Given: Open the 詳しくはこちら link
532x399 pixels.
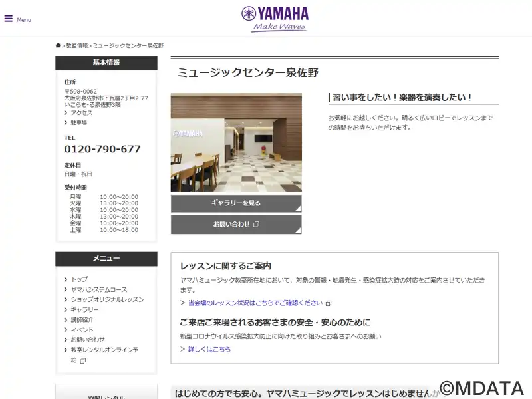Looking at the screenshot, I should click(209, 349).
